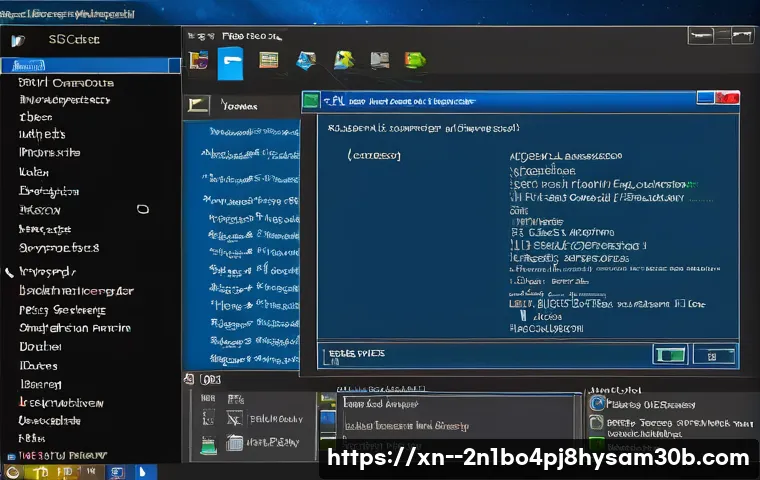The width and height of the screenshot is (760, 480).
Task: Select the highlighted blue sidebar row
Action: (91, 65)
